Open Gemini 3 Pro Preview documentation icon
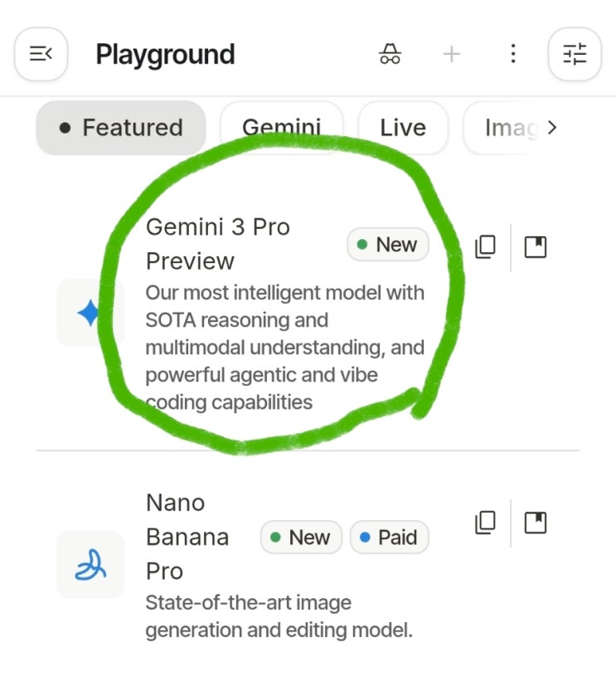This screenshot has height=681, width=616. pyautogui.click(x=536, y=247)
